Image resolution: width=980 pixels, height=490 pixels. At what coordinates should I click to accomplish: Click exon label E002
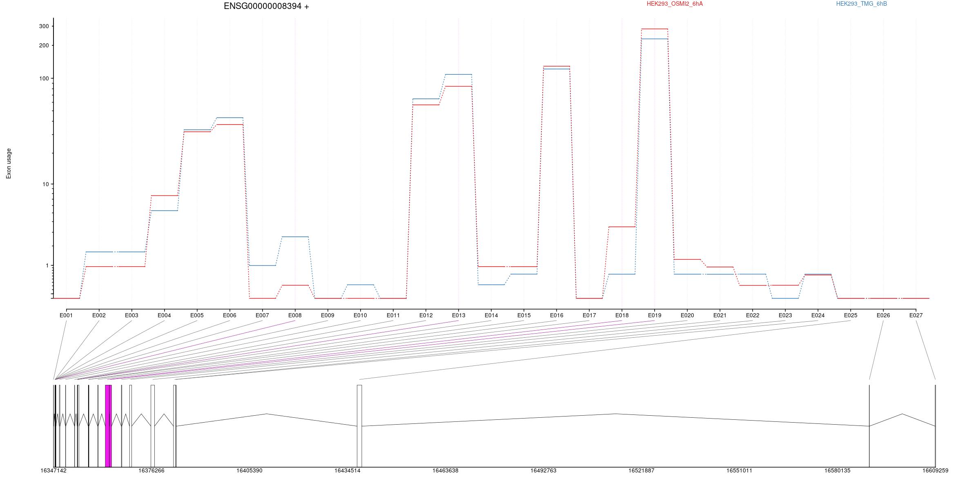coord(99,315)
